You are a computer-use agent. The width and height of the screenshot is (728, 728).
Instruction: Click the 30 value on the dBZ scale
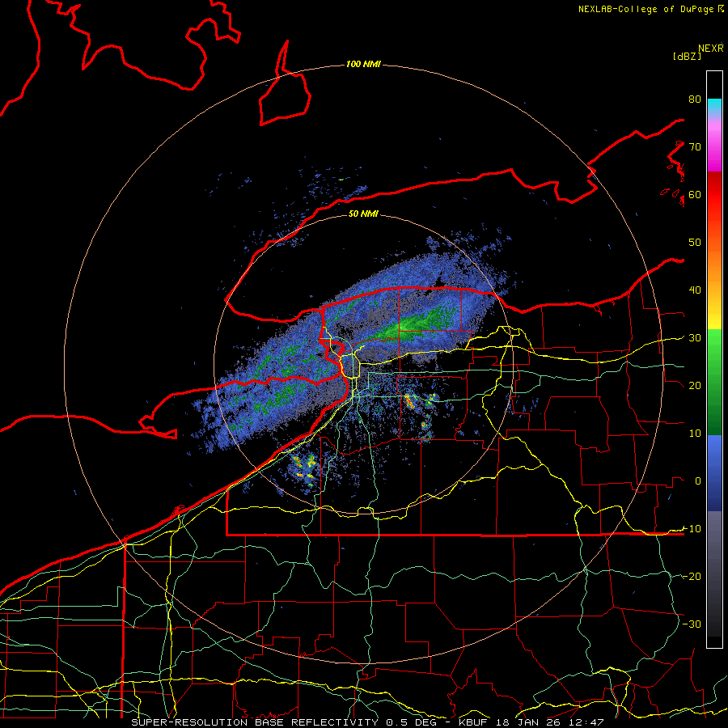tap(695, 337)
